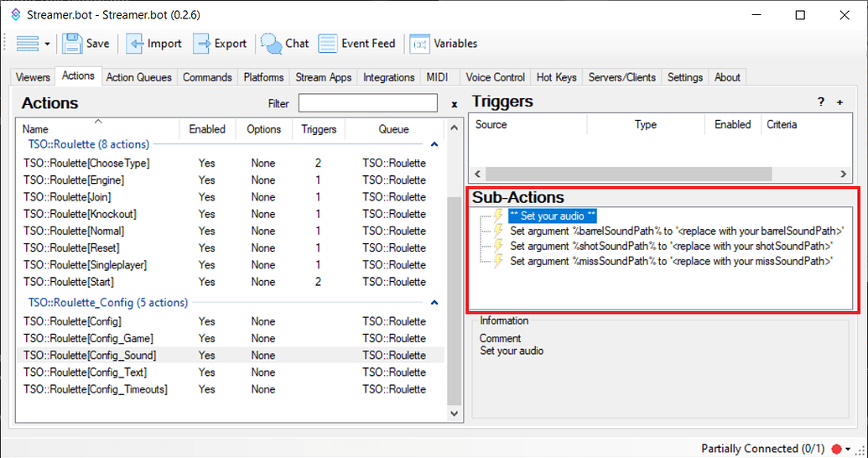Switch to the About tab
This screenshot has height=458, width=868.
[x=727, y=77]
